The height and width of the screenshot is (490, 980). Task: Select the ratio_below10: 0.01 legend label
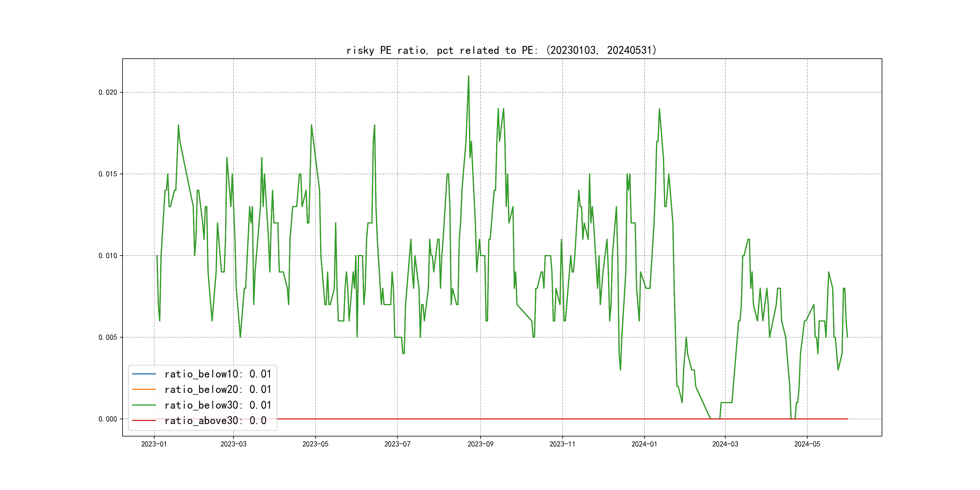[x=217, y=374]
